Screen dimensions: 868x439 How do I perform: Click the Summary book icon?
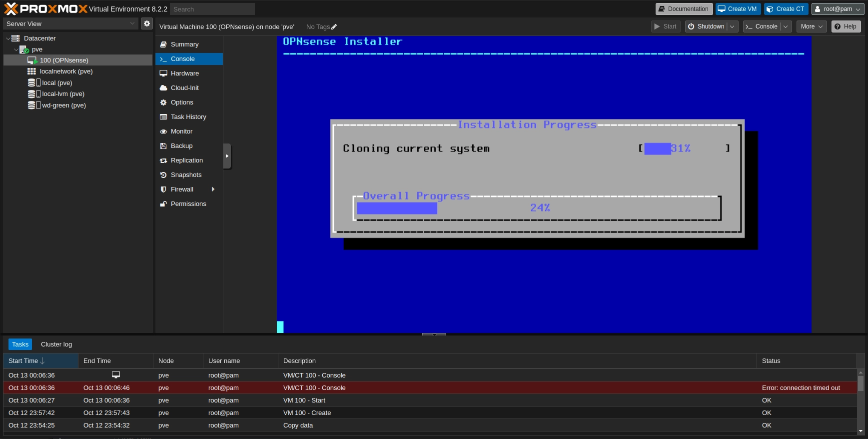(x=163, y=44)
